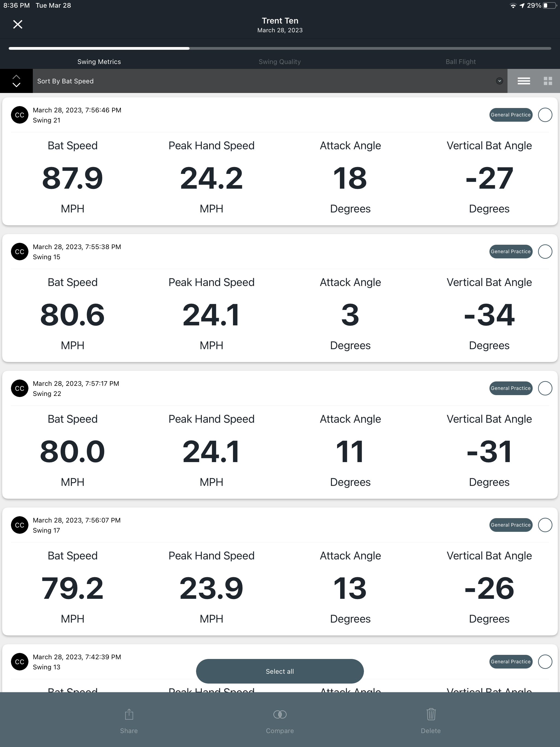Select the Swing 21 radio circle
This screenshot has height=747, width=560.
(545, 115)
